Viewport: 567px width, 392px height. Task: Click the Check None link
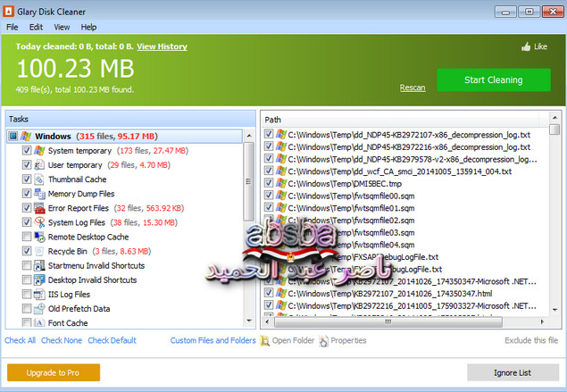tap(62, 340)
